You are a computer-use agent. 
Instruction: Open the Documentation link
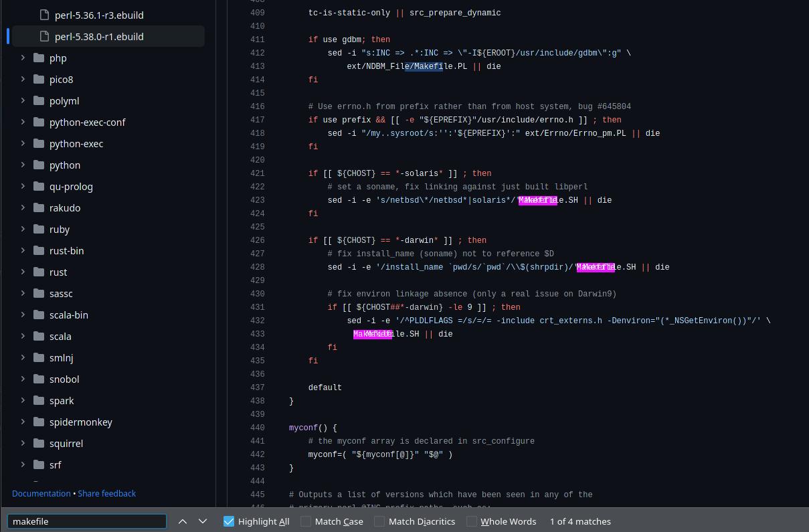click(41, 493)
